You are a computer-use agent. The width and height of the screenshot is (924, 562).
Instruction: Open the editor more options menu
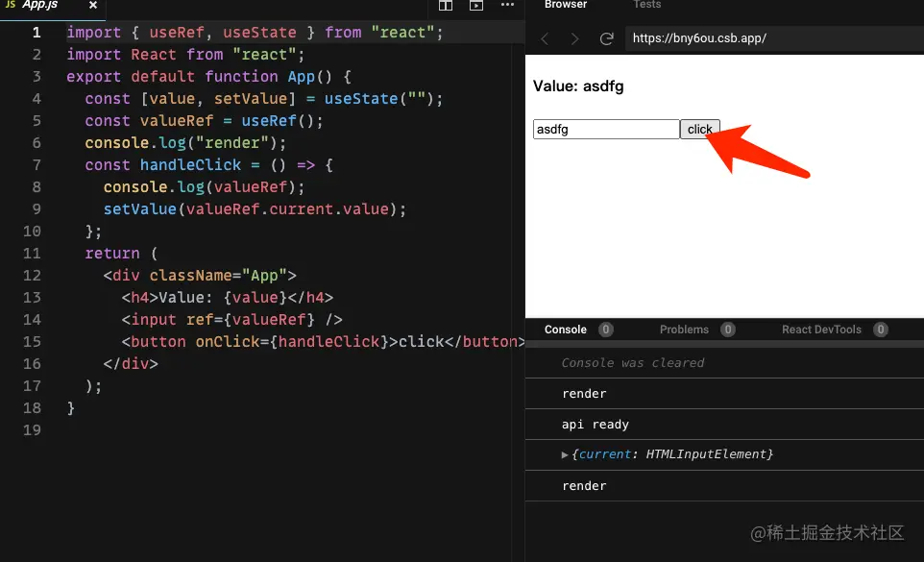click(x=507, y=5)
